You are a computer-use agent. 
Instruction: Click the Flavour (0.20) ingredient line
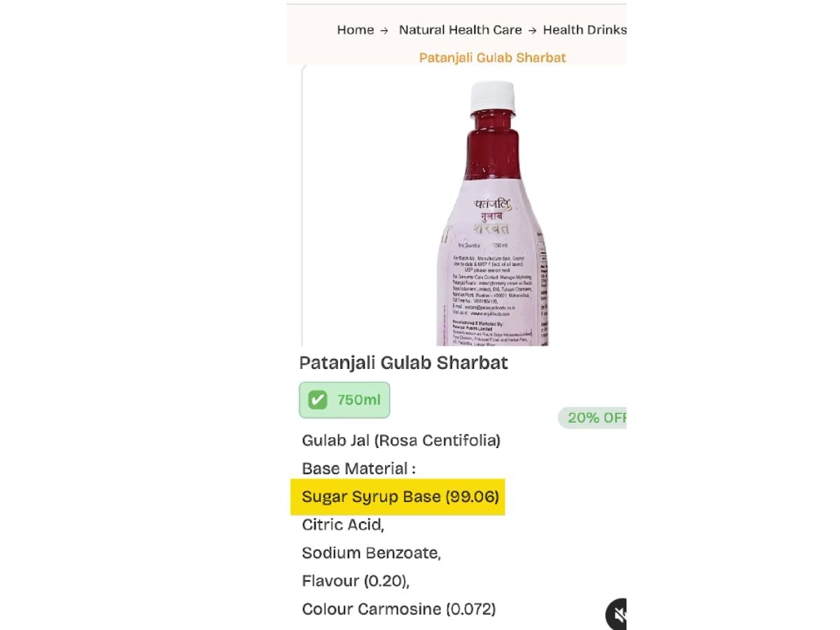[356, 581]
